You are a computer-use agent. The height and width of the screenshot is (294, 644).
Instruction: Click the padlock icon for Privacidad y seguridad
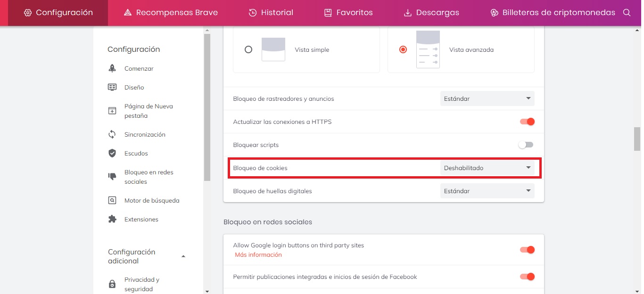[x=112, y=284]
